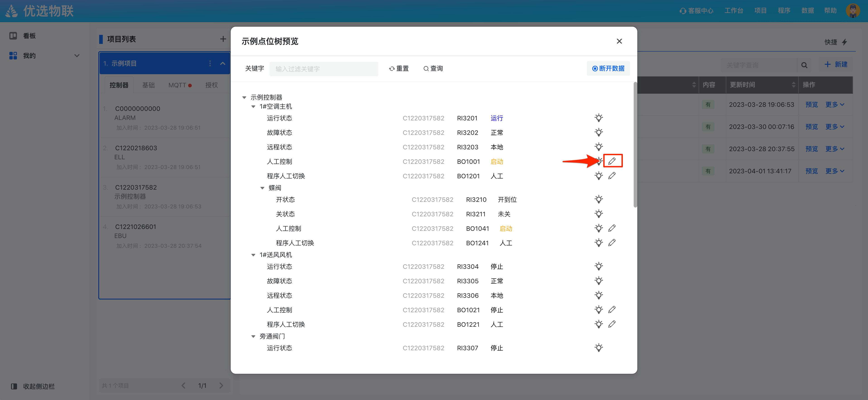This screenshot has width=868, height=400.
Task: Toggle sort on 更新时间 column
Action: click(x=793, y=85)
